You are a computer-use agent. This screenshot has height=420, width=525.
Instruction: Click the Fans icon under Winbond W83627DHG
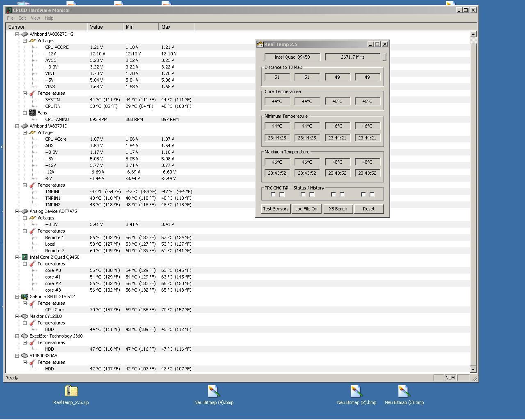(32, 113)
